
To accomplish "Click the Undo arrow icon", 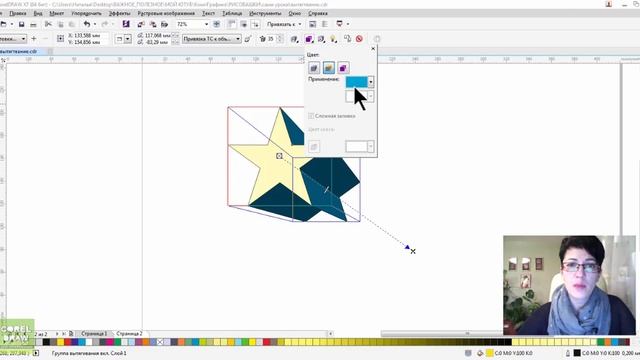I will coord(87,24).
